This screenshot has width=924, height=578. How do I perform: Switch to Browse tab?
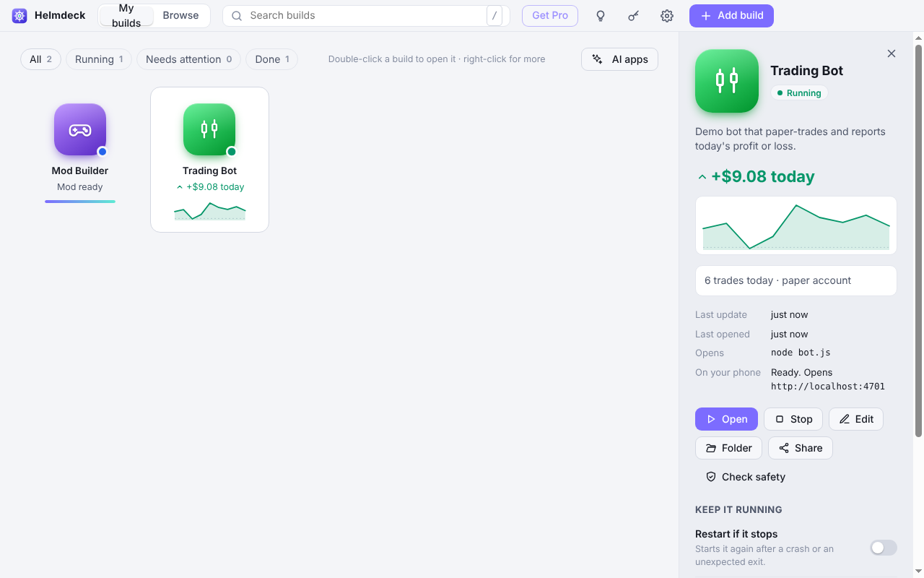[180, 16]
